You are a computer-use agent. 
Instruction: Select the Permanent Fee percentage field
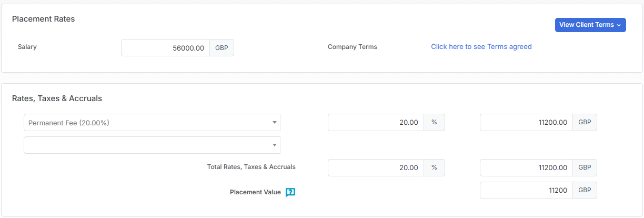click(x=376, y=123)
